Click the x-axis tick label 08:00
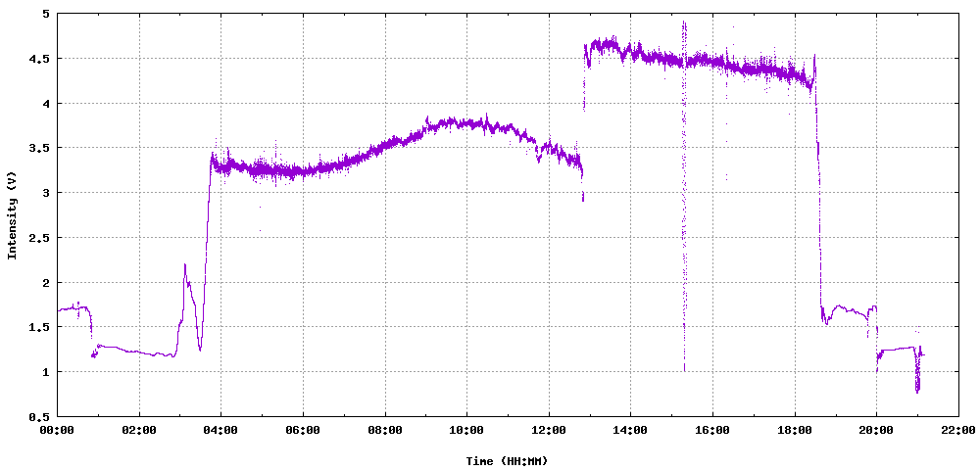 coord(385,430)
